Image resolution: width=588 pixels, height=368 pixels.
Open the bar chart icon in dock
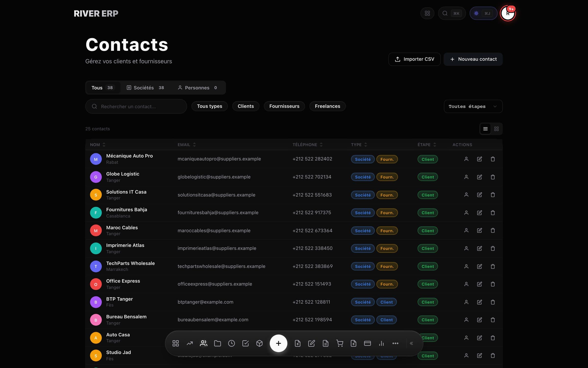(x=381, y=343)
